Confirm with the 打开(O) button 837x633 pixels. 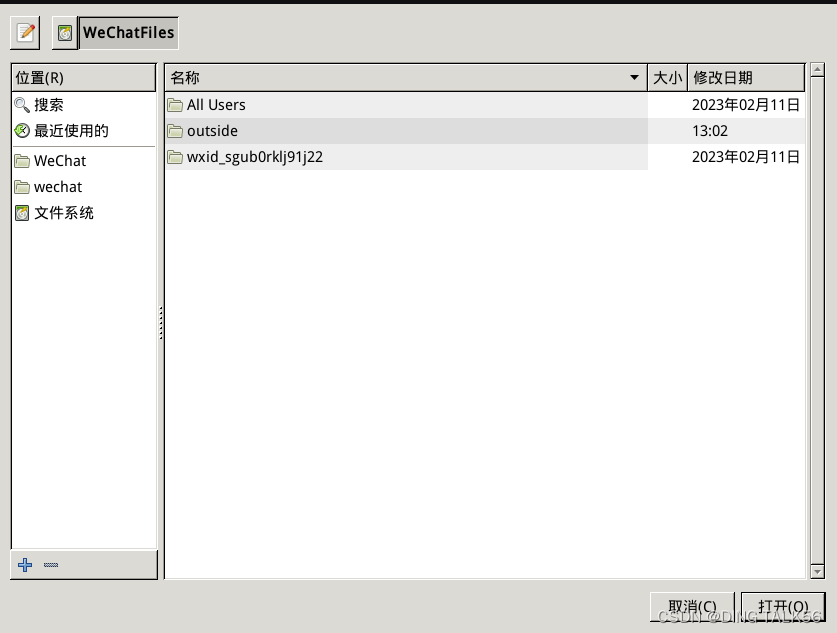[783, 607]
